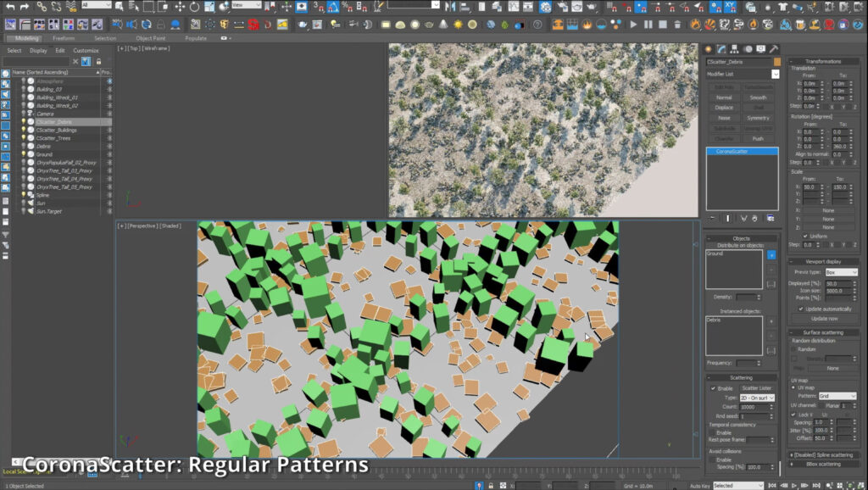Viewport: 868px width, 490px height.
Task: Toggle the scene explorer filter funnel icon
Action: click(x=86, y=61)
